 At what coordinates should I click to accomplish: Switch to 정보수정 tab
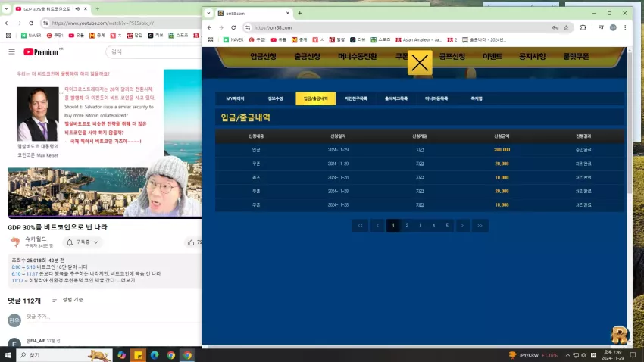coord(276,98)
